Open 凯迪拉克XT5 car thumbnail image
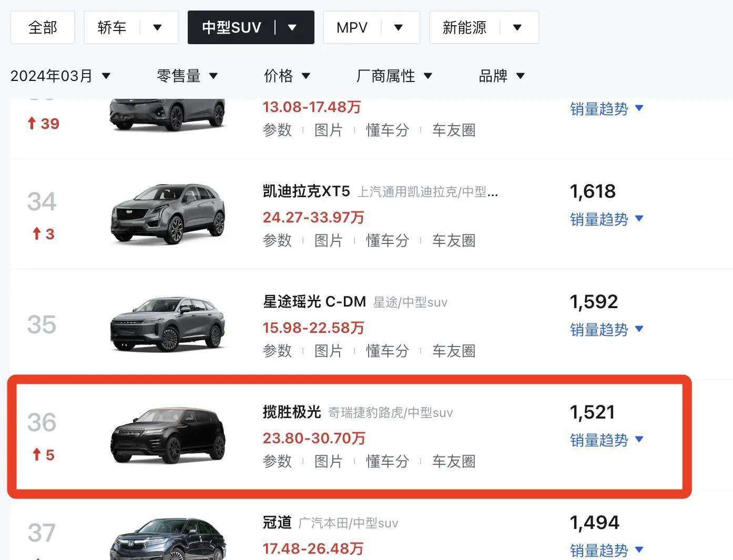 point(168,214)
